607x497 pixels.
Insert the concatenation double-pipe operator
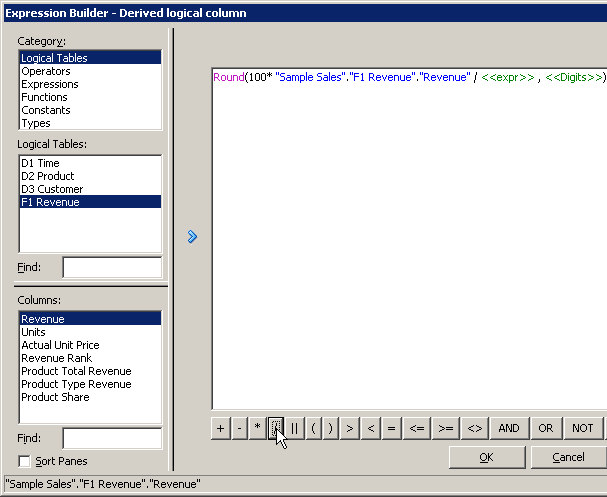[x=295, y=428]
